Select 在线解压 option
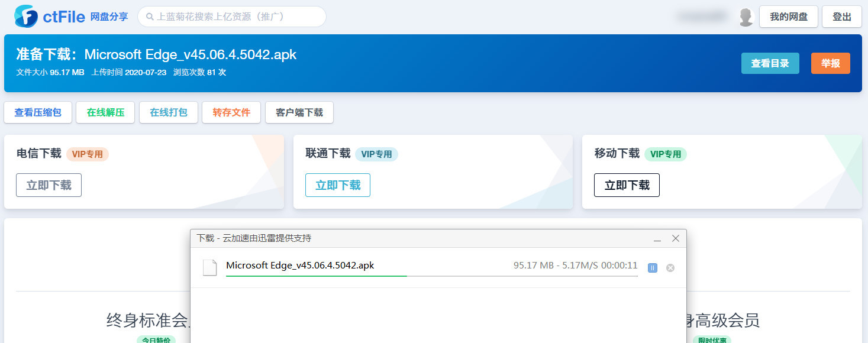Screen dimensions: 868x343 tap(105, 112)
